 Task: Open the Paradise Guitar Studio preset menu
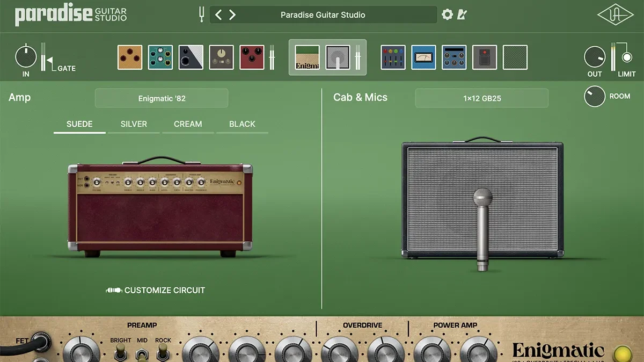click(x=323, y=15)
